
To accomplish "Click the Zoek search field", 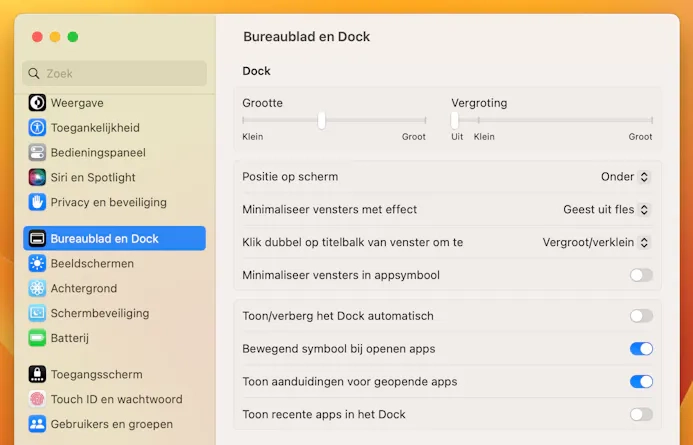I will (114, 73).
